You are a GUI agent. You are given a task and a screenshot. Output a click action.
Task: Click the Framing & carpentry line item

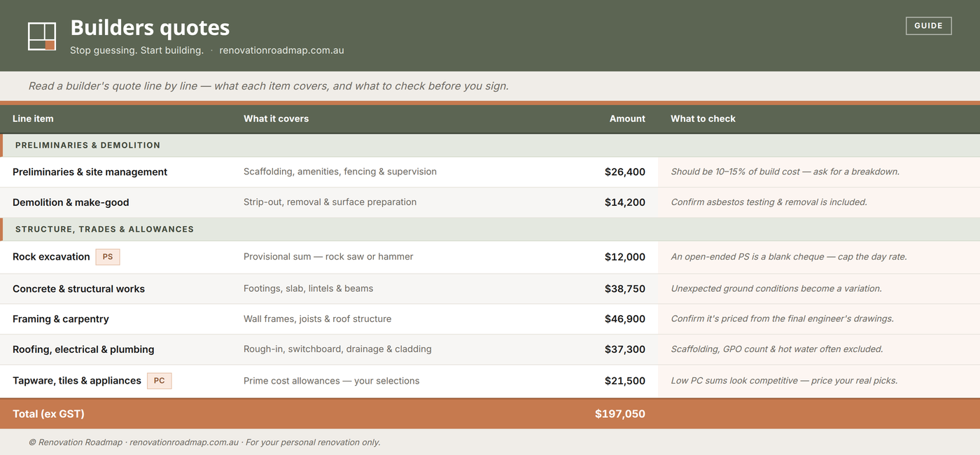tap(61, 319)
